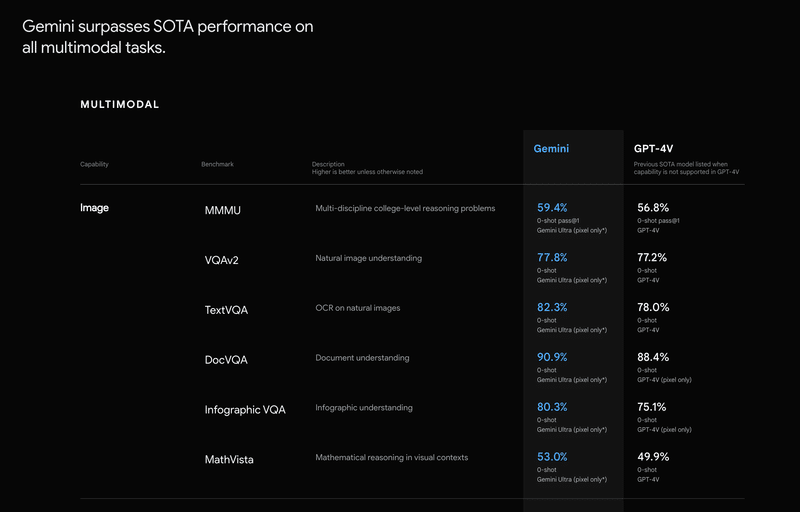Click '0-shot pass@1' under 59.4%
The width and height of the screenshot is (800, 512).
558,221
